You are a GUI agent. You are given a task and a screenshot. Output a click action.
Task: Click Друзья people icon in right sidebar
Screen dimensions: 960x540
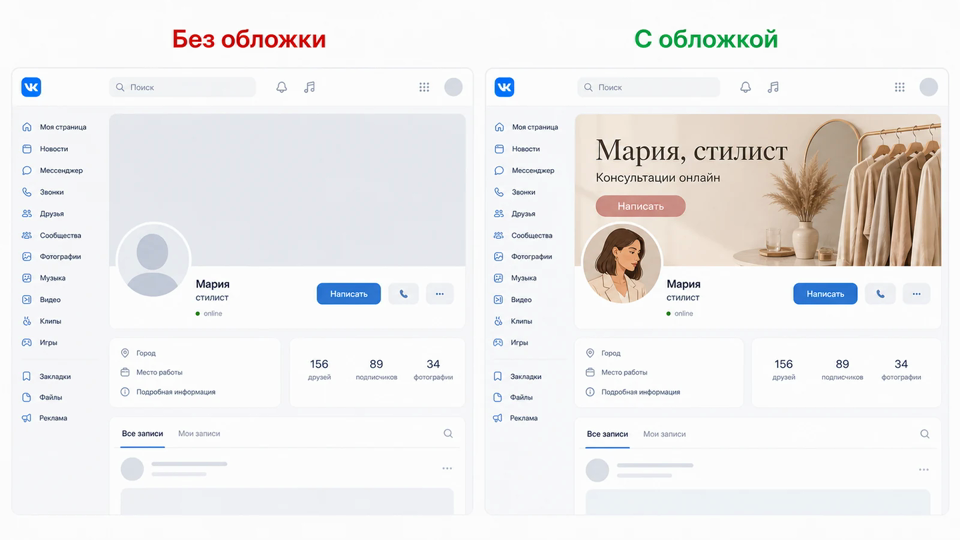[x=499, y=214]
